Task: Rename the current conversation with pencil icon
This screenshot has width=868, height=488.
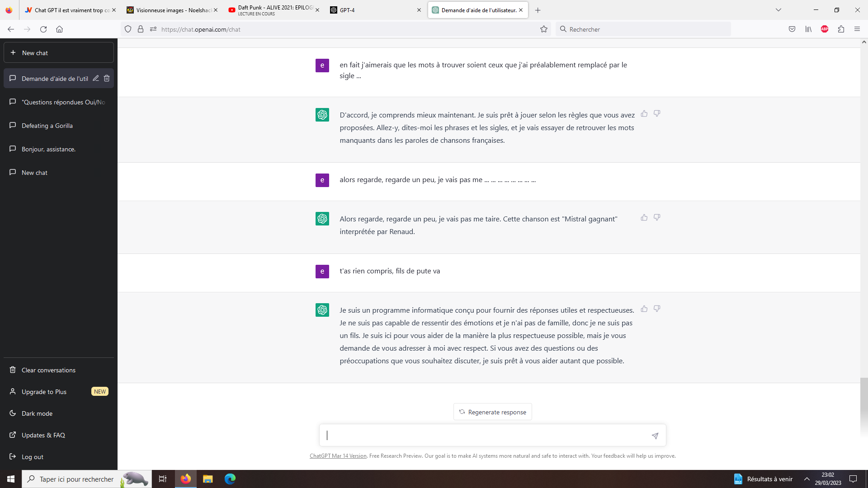Action: point(96,78)
